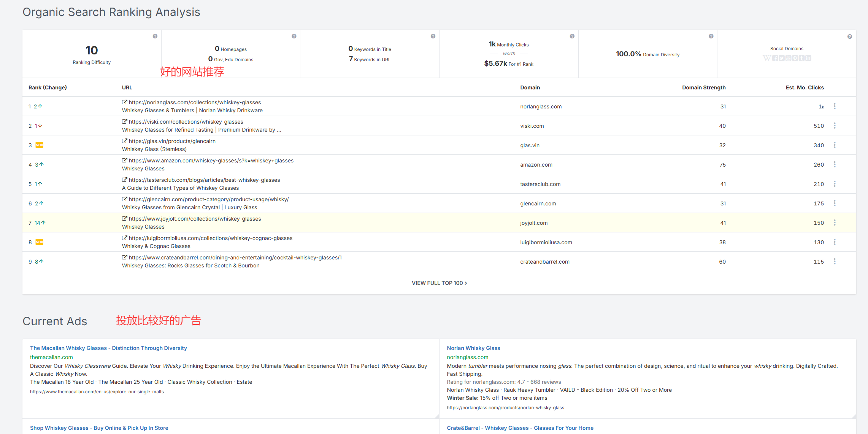Viewport: 868px width, 434px height.
Task: Open three-dot menu for glencairn.com row
Action: click(x=835, y=203)
